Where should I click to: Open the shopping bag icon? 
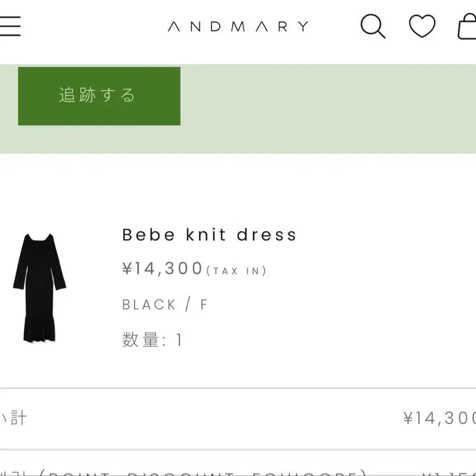tap(468, 26)
